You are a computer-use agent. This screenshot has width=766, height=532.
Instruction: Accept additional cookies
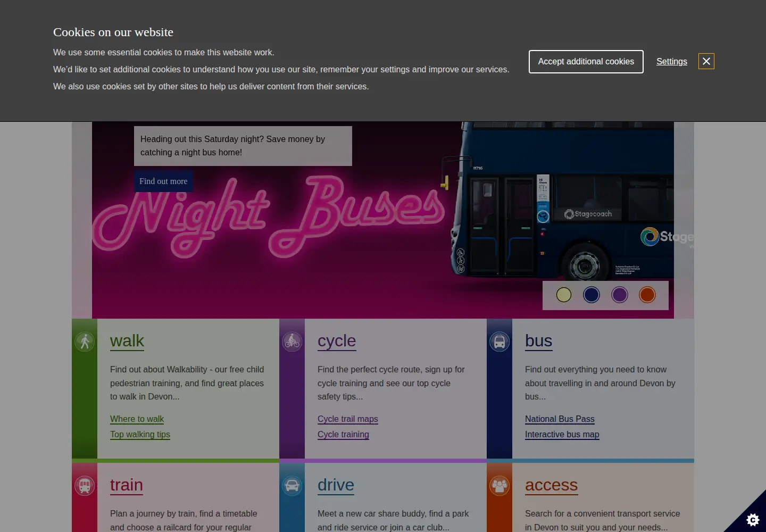pos(586,62)
